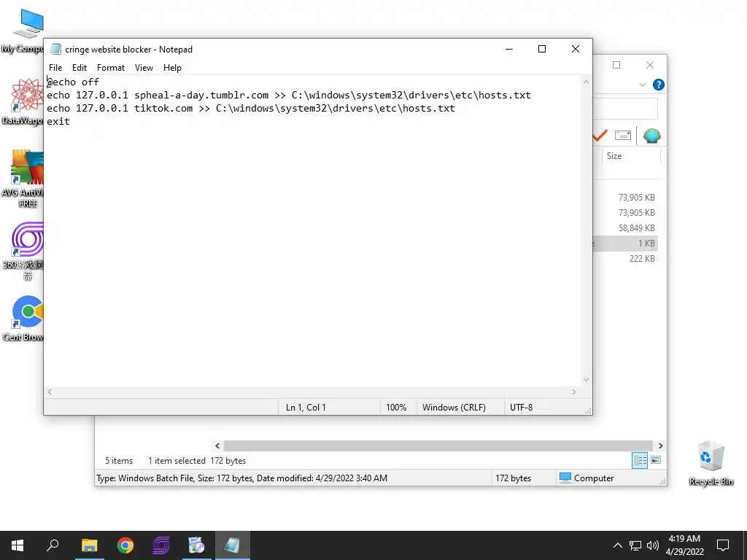Open File Explorer from the taskbar
The image size is (747, 560).
[x=89, y=545]
